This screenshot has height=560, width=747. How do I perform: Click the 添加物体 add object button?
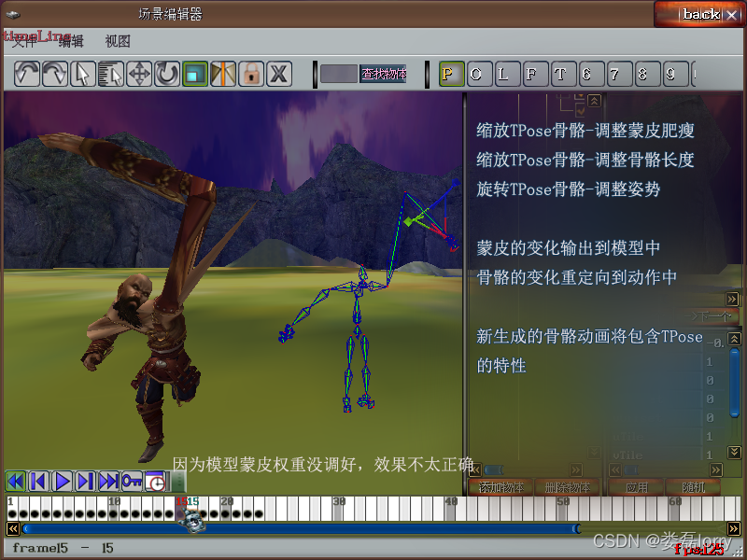tap(500, 487)
